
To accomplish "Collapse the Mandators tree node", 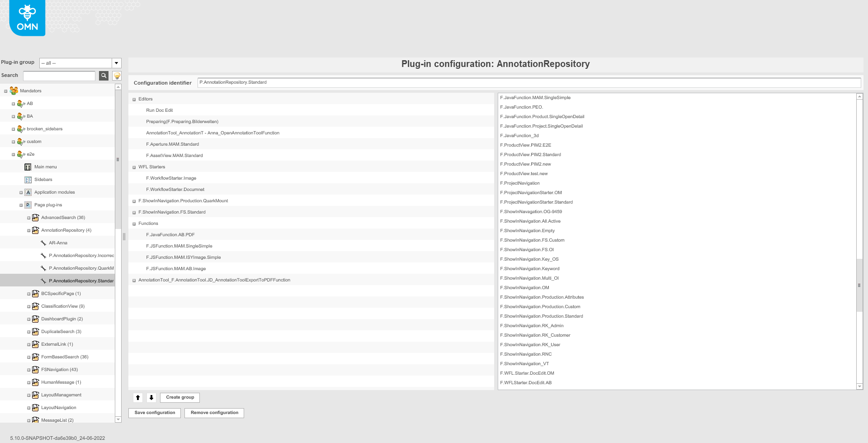I will (x=6, y=91).
